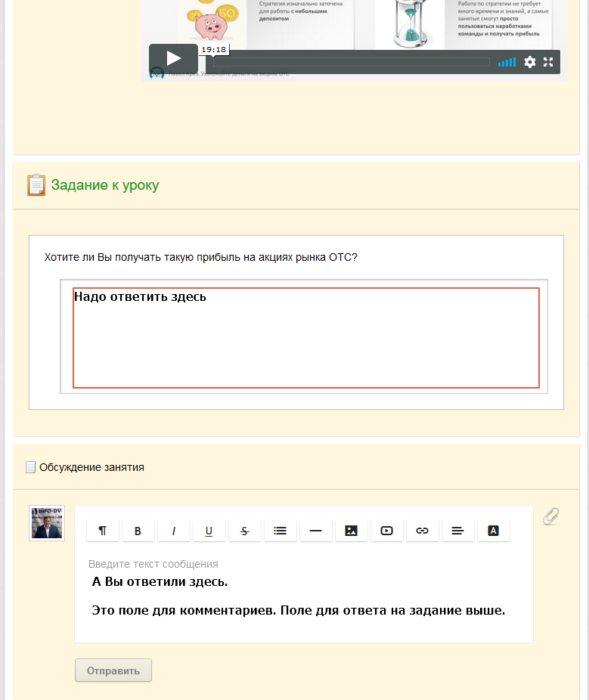Insert a horizontal line
The height and width of the screenshot is (700, 589).
pyautogui.click(x=316, y=531)
